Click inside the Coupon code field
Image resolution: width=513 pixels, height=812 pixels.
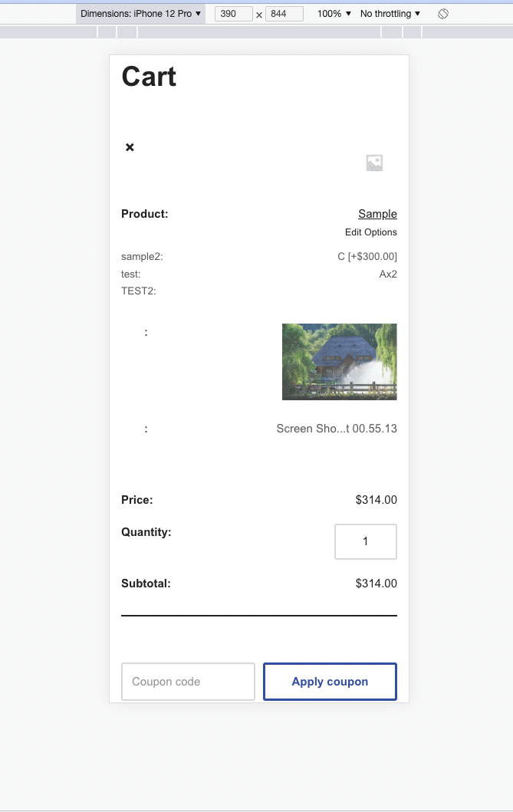[188, 682]
